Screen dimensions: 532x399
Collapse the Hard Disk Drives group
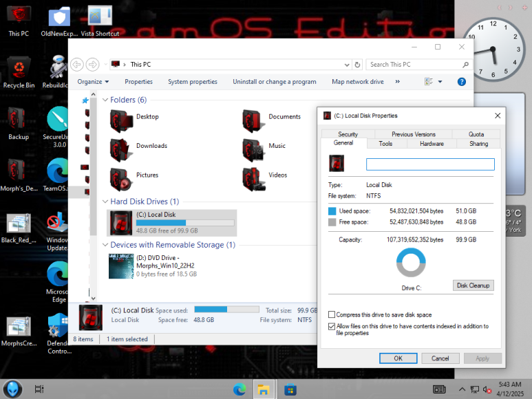[x=105, y=202]
